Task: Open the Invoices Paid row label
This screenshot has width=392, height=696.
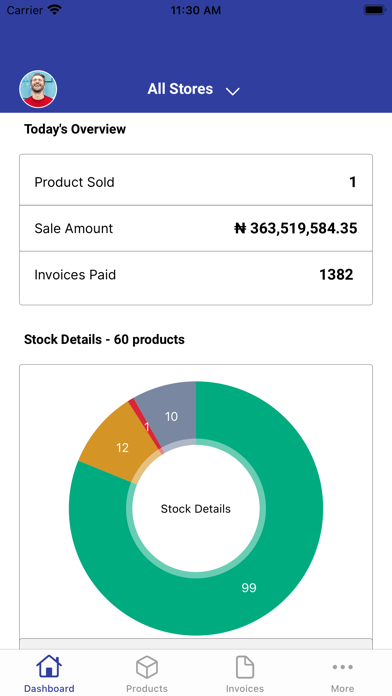Action: coord(75,275)
